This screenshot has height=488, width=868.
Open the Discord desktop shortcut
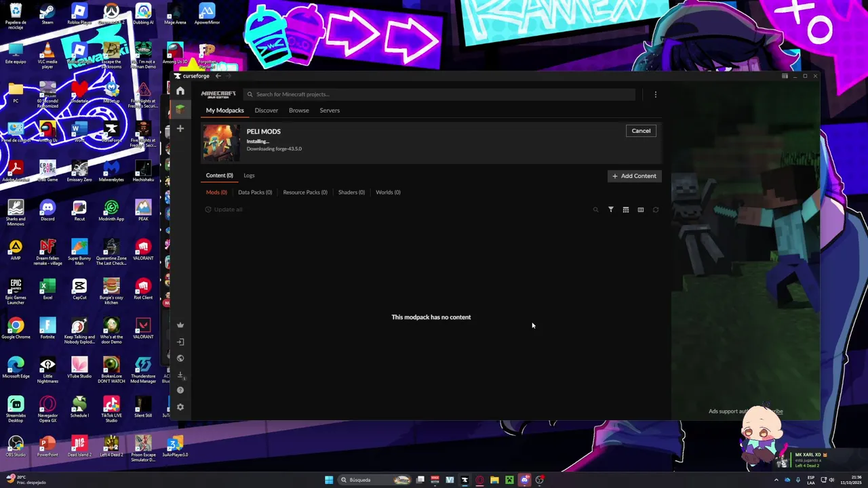[47, 210]
